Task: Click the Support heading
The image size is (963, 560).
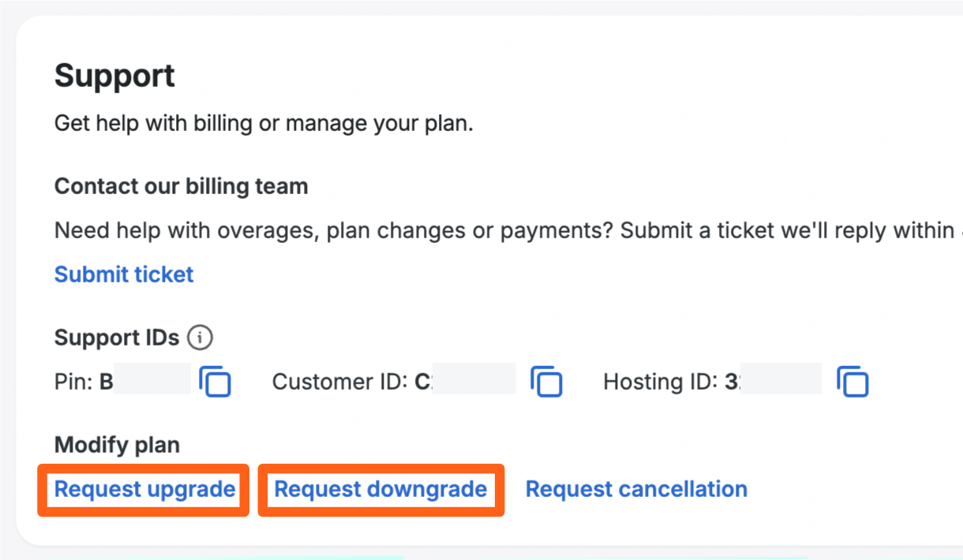Action: 114,77
